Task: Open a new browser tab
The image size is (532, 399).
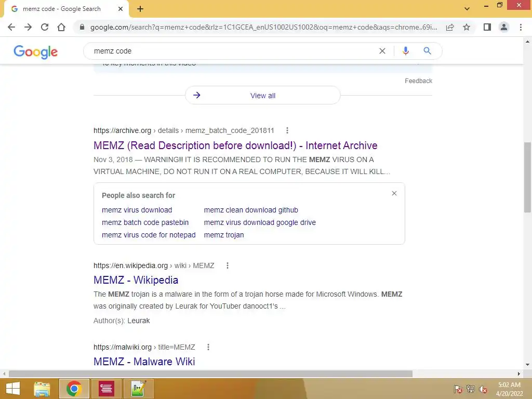Action: (140, 9)
